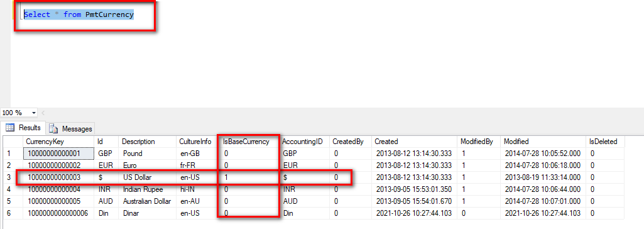
Task: Click the scroll left arrow beside zoom
Action: point(43,113)
